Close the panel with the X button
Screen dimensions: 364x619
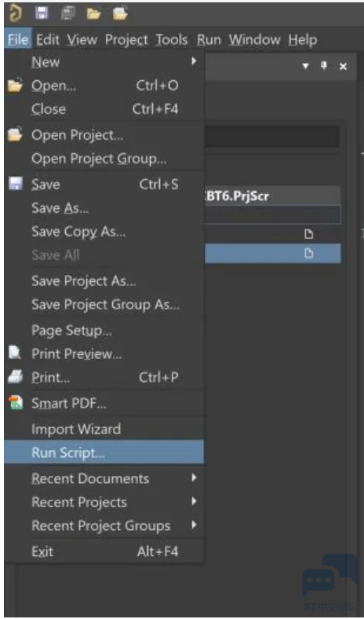(343, 66)
